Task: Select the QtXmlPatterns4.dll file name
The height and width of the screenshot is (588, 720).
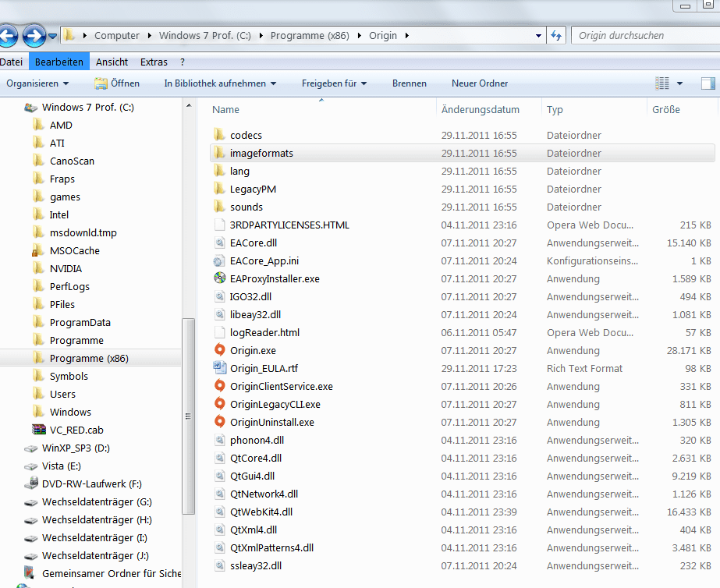Action: tap(271, 547)
